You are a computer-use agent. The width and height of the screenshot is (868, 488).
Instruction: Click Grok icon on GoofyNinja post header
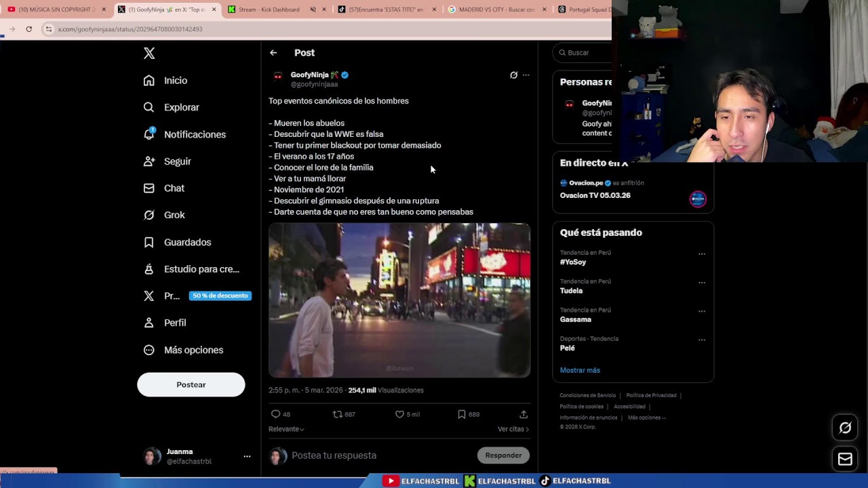[x=513, y=75]
